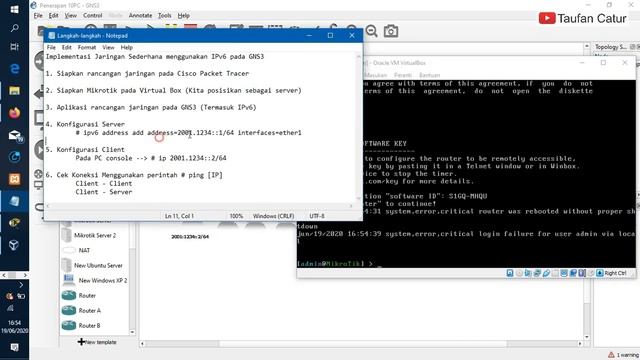Click Notepad line 'Client - Server'

click(x=104, y=192)
